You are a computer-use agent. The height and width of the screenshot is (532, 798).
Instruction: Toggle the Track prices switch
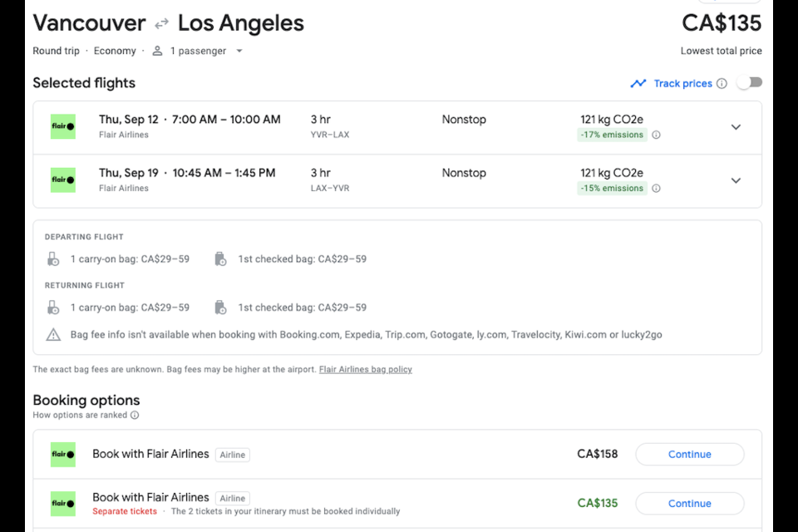pos(749,82)
